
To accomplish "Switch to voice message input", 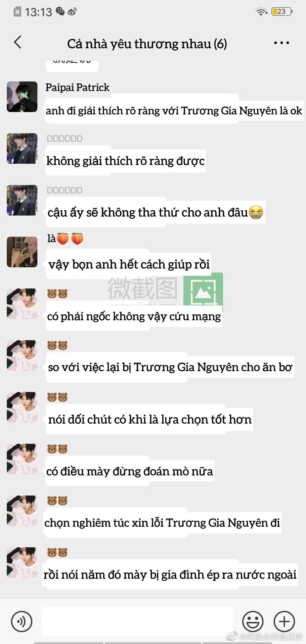I will pyautogui.click(x=21, y=621).
